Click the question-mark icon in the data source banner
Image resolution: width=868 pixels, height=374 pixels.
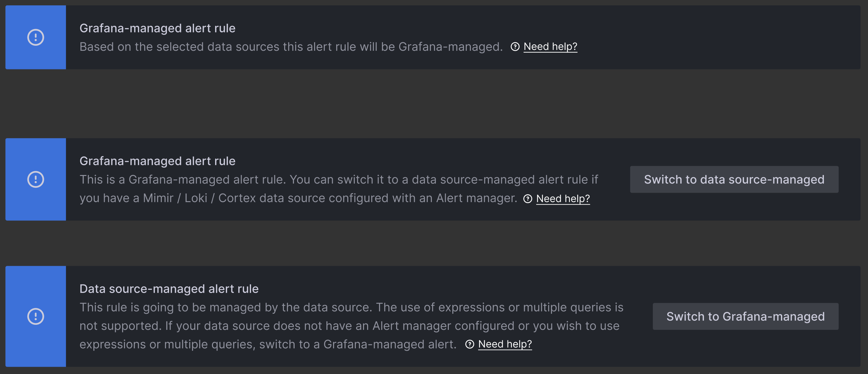point(470,344)
